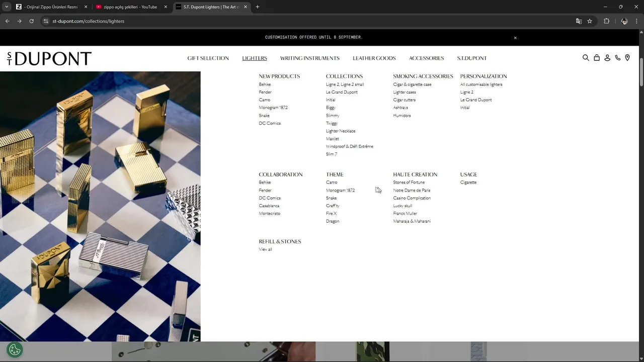Bookmark this page with star icon
This screenshot has width=644, height=362.
pos(590,21)
